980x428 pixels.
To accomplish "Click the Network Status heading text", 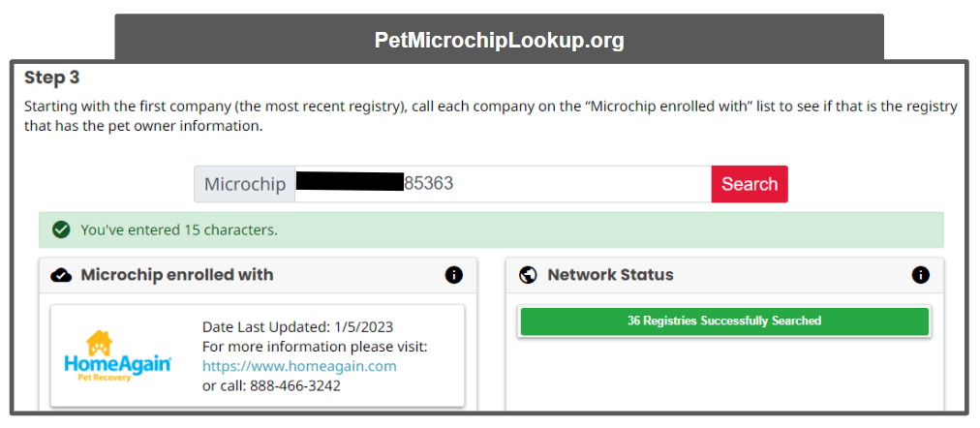I will pos(610,275).
